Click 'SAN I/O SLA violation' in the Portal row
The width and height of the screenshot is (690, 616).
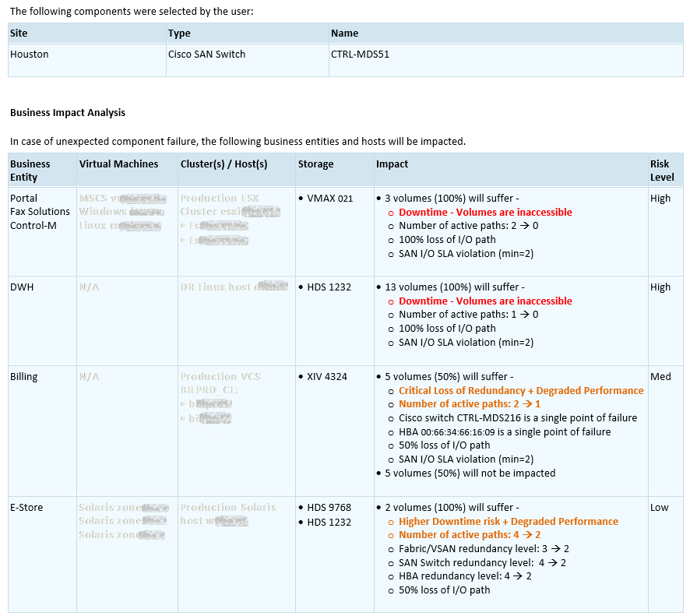tap(466, 253)
